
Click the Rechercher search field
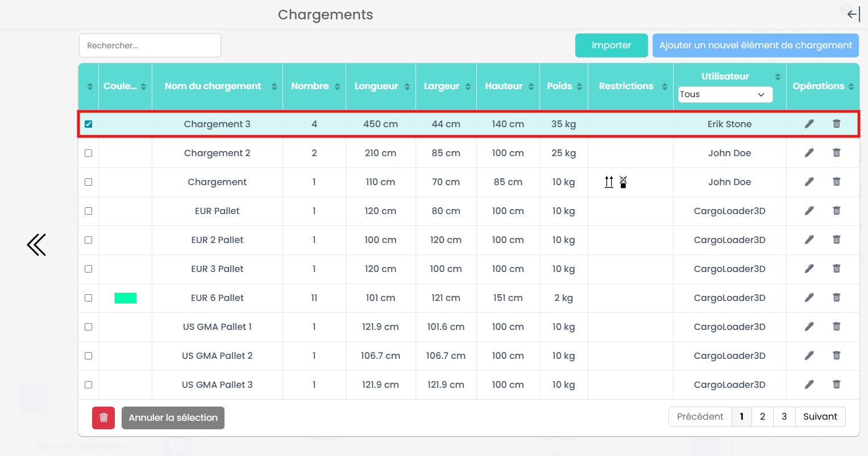150,45
